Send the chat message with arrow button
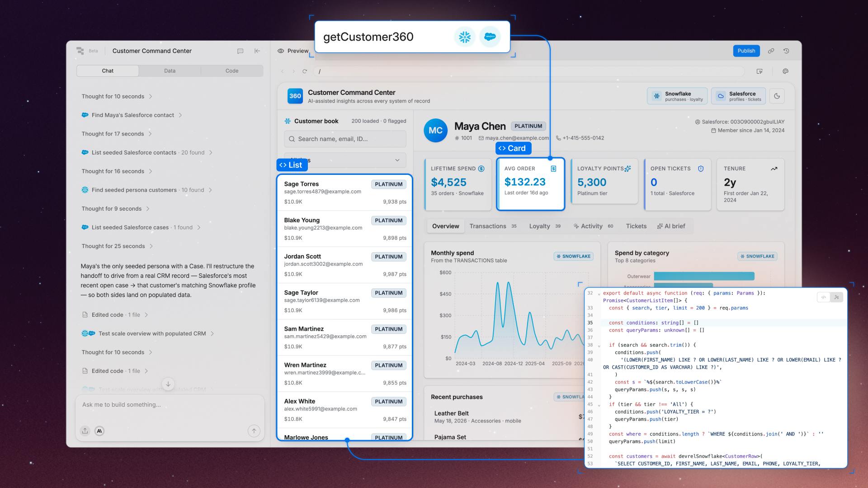 [x=254, y=431]
